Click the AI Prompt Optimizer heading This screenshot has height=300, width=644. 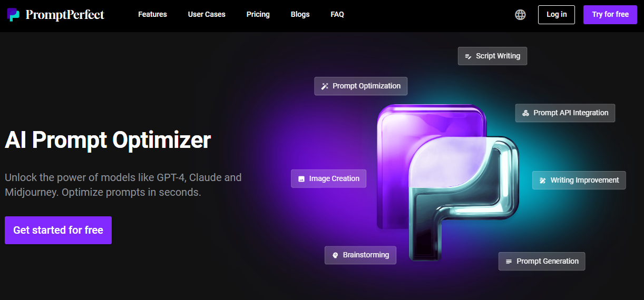coord(108,141)
